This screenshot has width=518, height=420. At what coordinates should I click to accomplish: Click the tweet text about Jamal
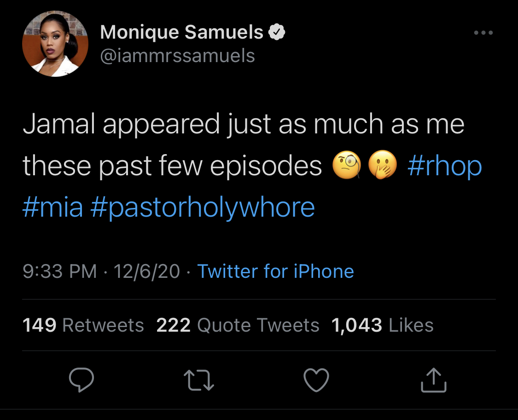[244, 144]
